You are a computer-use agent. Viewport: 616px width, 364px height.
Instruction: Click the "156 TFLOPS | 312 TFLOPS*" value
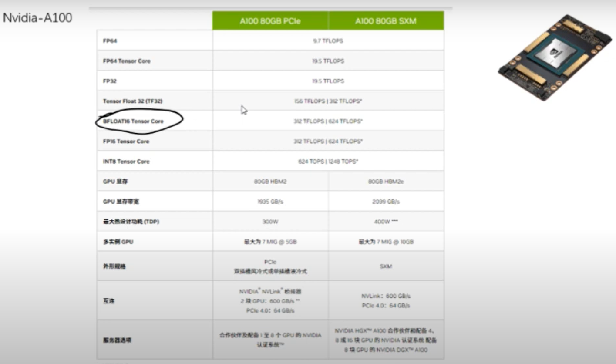point(328,101)
